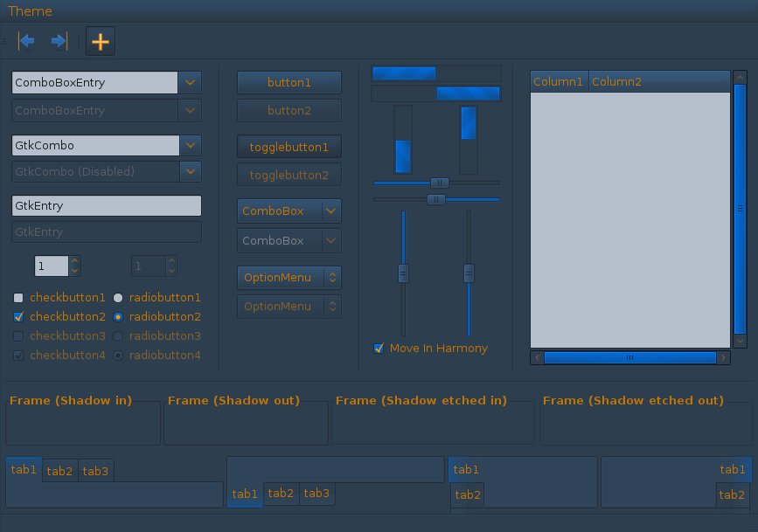Click tab1 in right-tabs notebook
The width and height of the screenshot is (758, 532).
click(x=733, y=469)
